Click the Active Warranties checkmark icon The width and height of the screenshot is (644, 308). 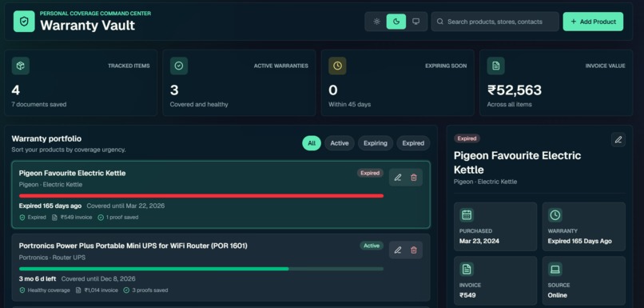click(179, 66)
